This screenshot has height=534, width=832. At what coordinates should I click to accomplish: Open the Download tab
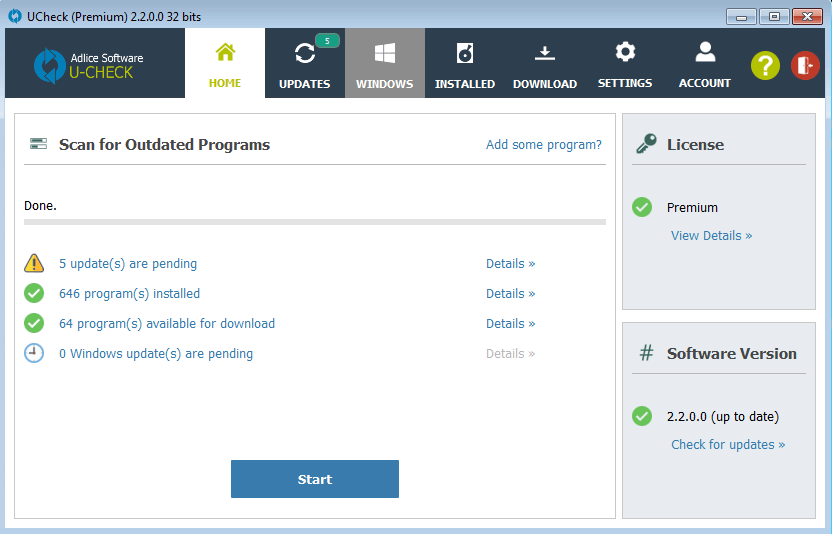[x=545, y=64]
